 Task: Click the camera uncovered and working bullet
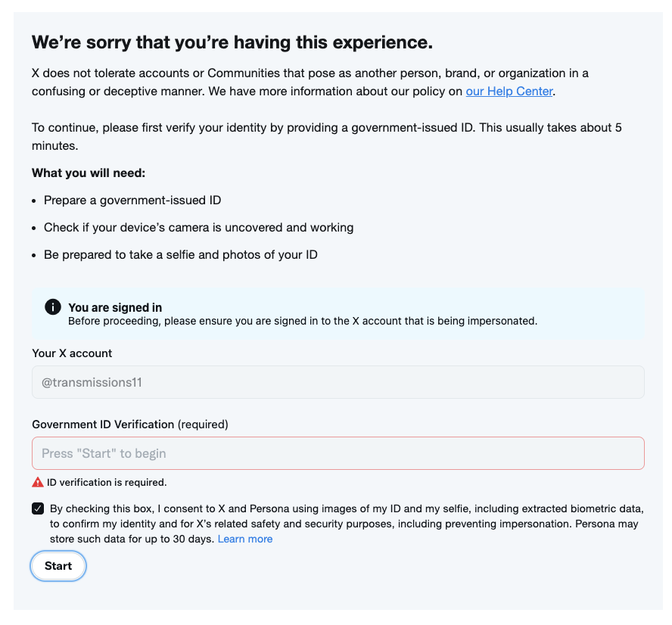(198, 228)
